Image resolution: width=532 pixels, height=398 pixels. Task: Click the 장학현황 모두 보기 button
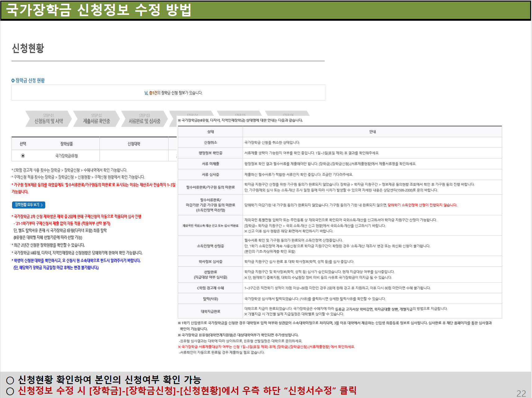pyautogui.click(x=29, y=205)
